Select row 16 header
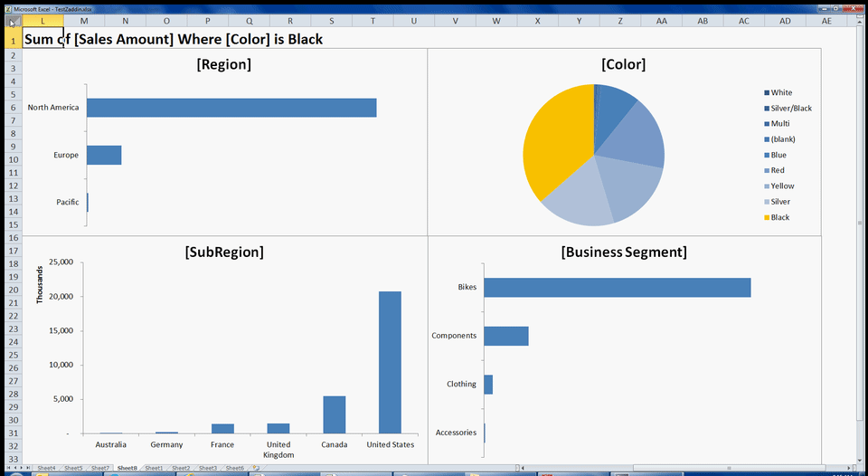 point(13,238)
